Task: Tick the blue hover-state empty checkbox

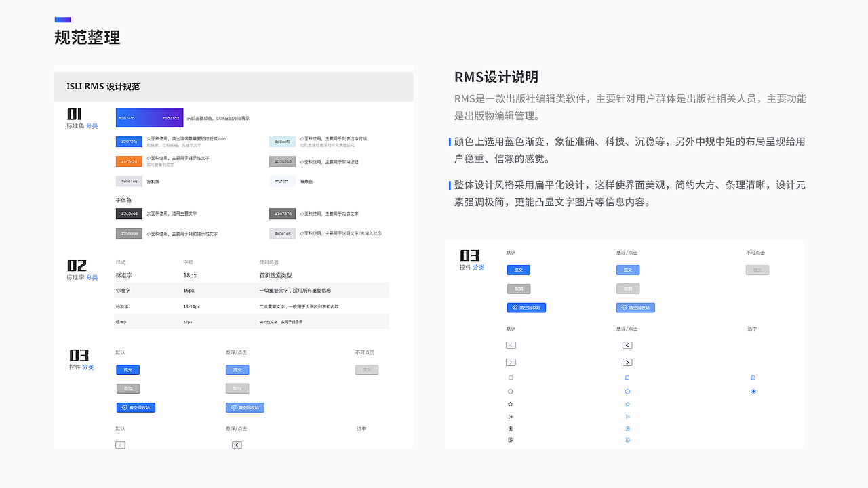Action: click(x=627, y=378)
